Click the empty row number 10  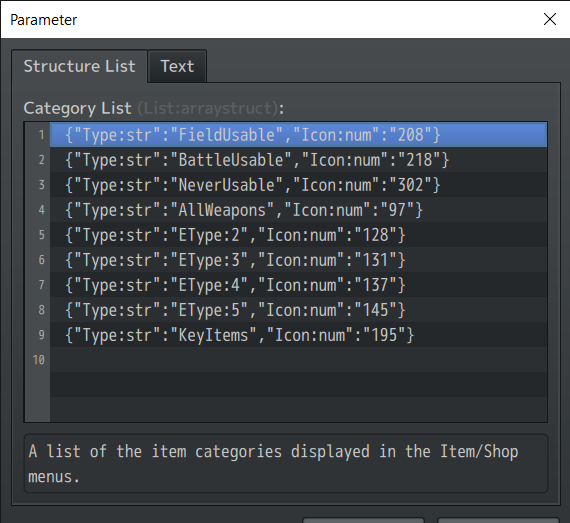point(298,360)
